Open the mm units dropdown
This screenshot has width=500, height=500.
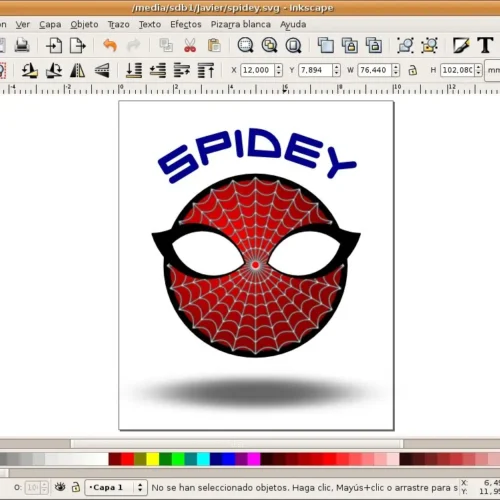(x=493, y=70)
